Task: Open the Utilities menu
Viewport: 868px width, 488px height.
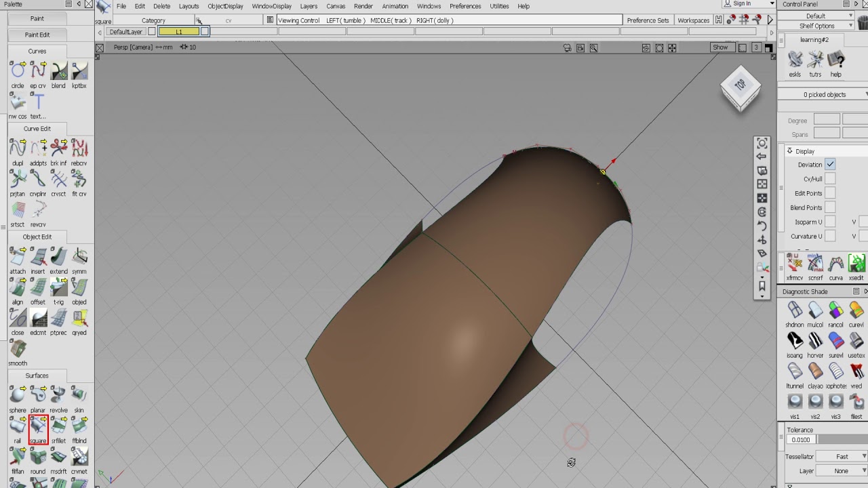Action: click(499, 6)
